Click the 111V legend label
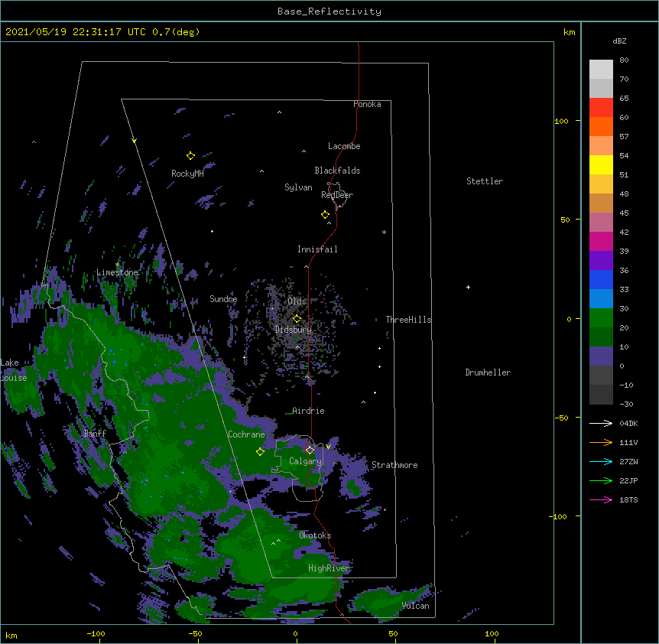 tap(628, 443)
